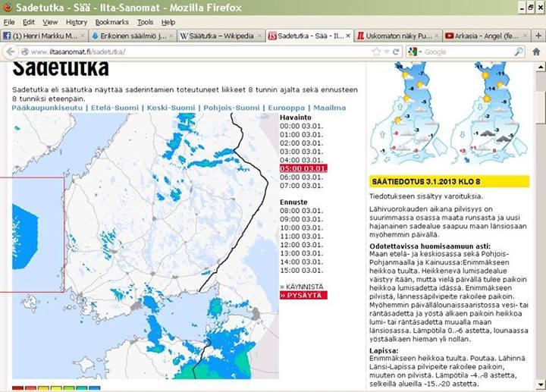Close the Henri Markku Facebook tab

[x=83, y=36]
